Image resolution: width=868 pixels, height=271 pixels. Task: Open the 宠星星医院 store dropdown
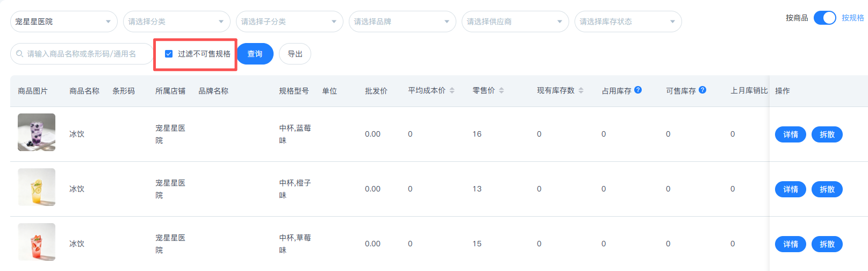point(64,22)
